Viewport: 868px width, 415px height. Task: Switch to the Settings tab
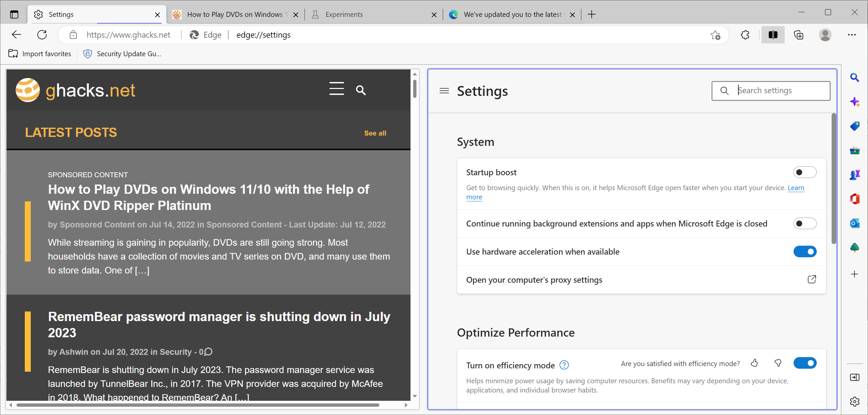point(61,14)
